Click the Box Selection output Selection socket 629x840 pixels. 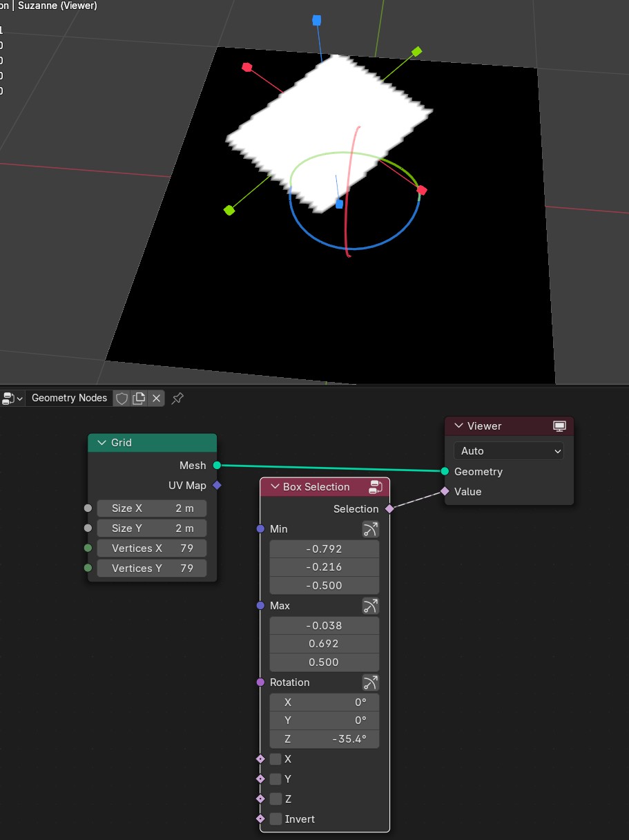(389, 509)
